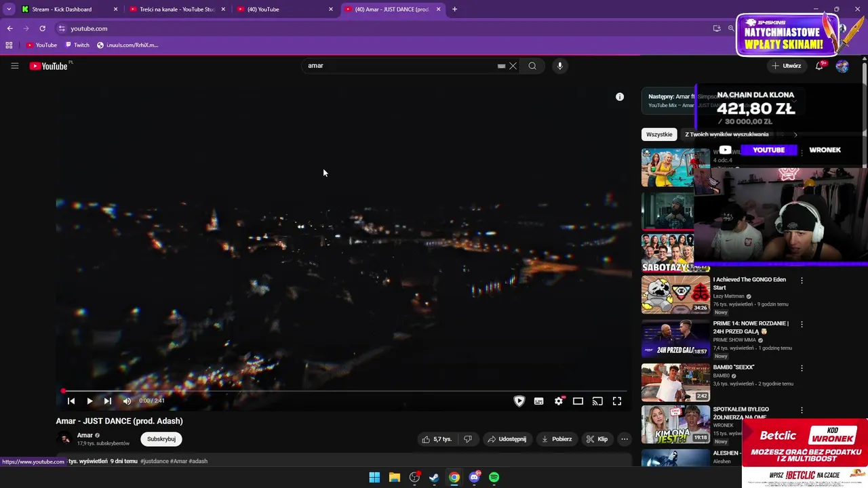The height and width of the screenshot is (488, 868).
Task: Reload the current page
Action: pos(42,28)
